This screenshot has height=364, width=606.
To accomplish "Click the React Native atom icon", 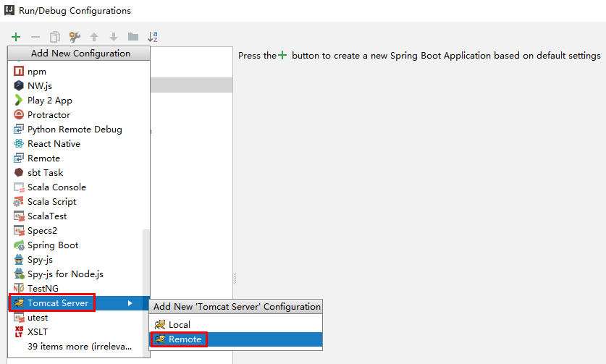I will click(19, 143).
